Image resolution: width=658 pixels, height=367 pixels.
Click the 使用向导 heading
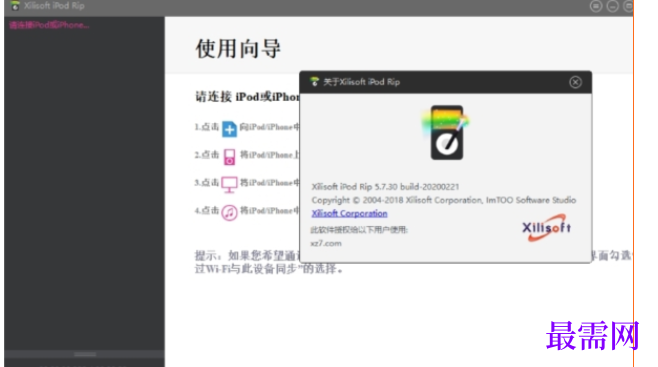click(x=238, y=48)
